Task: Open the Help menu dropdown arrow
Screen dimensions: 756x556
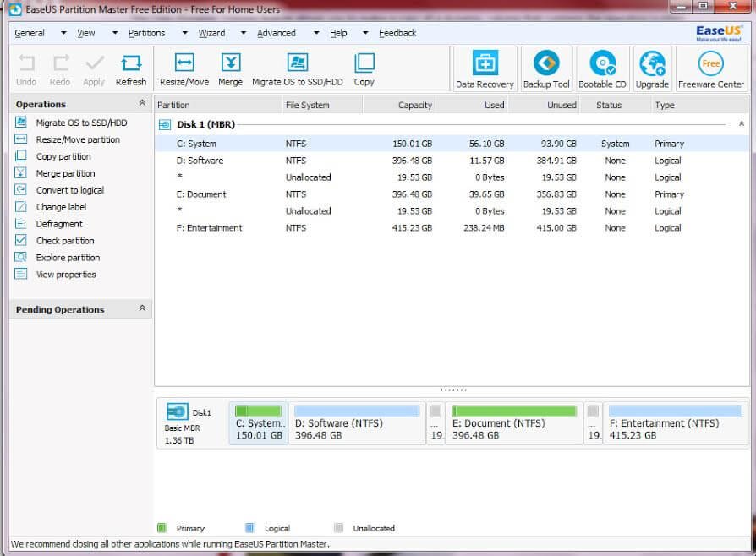Action: 365,33
